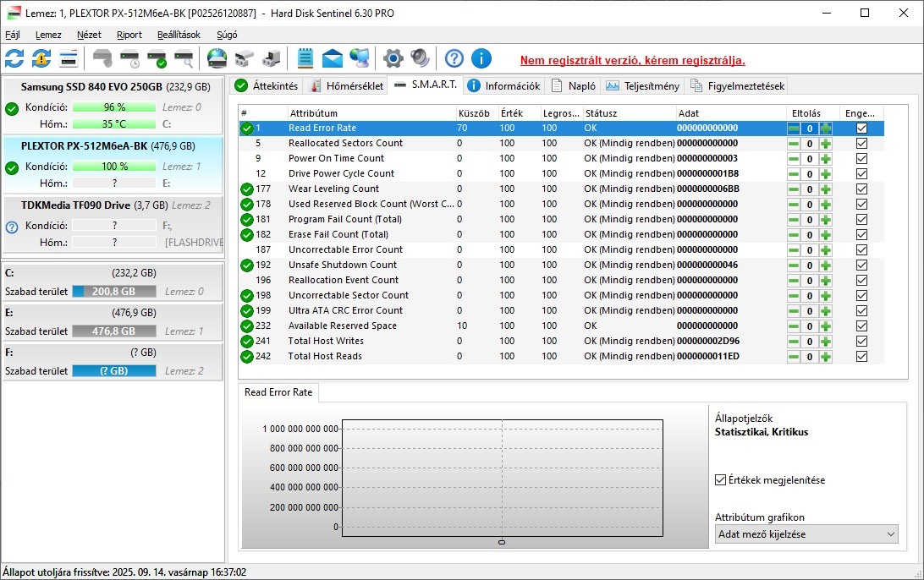Image resolution: width=924 pixels, height=580 pixels.
Task: Click green plus offset for Power On Time Count
Action: pyautogui.click(x=826, y=159)
